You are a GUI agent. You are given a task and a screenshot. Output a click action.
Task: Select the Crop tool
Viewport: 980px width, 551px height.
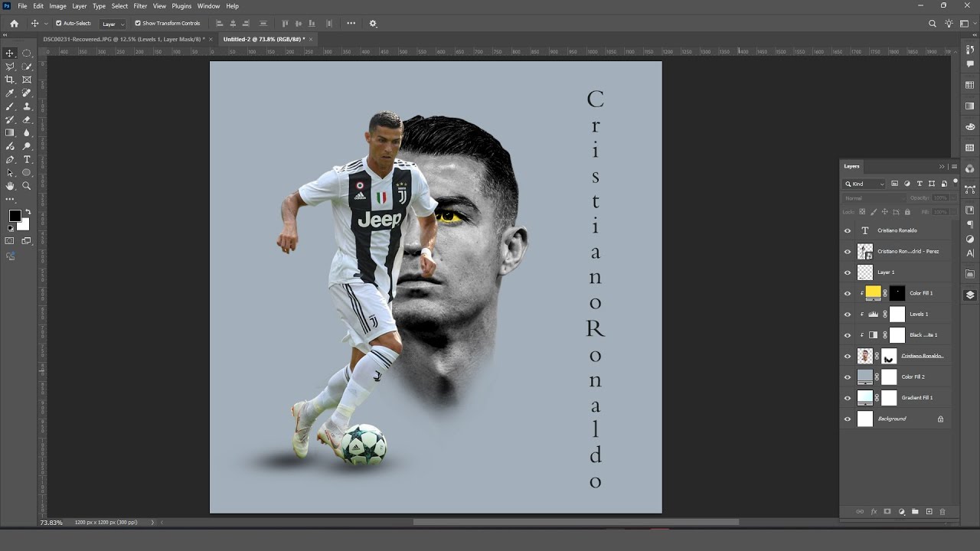[x=10, y=80]
